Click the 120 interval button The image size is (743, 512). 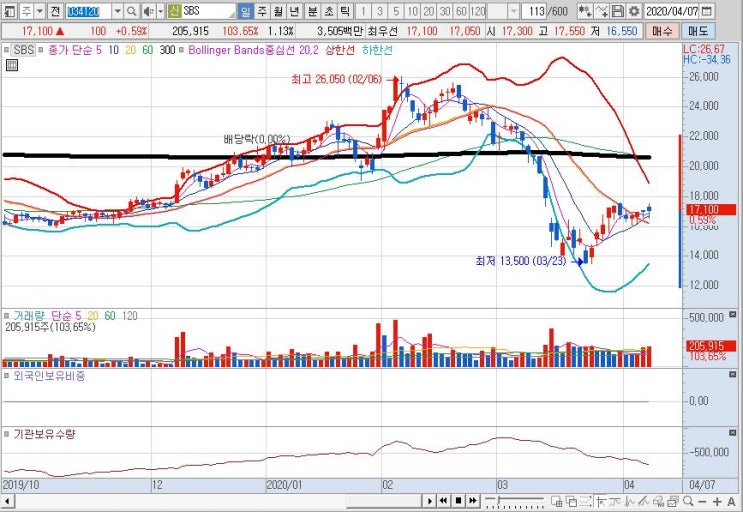coord(478,10)
